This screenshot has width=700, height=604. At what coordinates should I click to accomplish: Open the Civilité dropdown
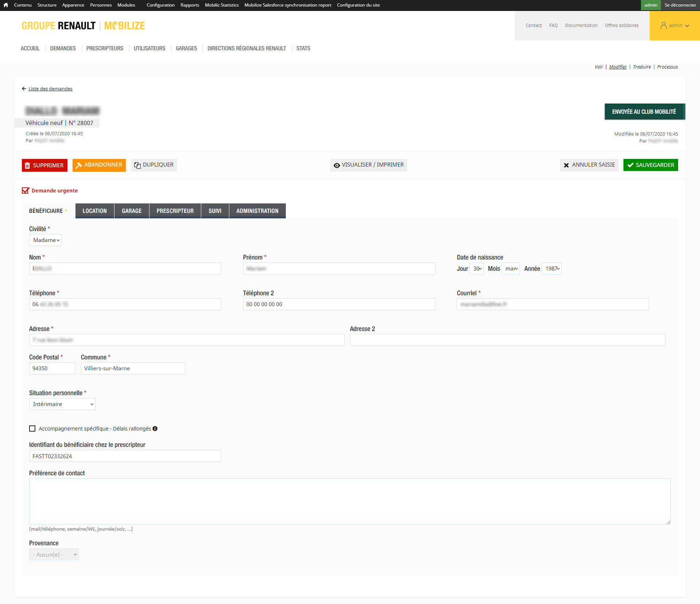click(46, 240)
